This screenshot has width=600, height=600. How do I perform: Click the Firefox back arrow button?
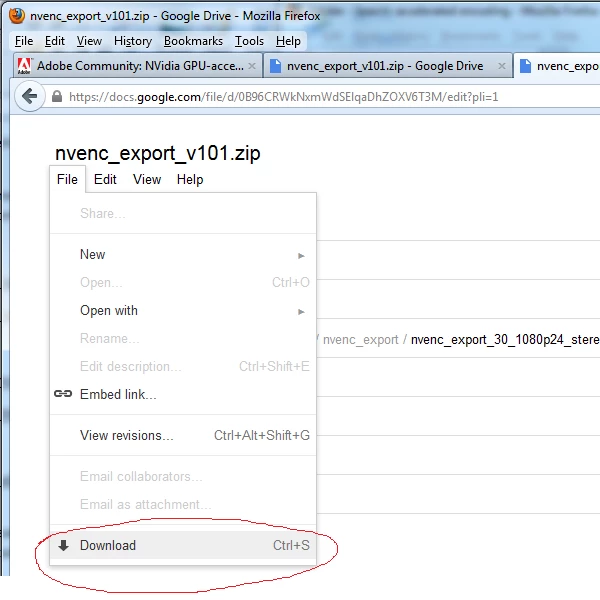coord(29,96)
